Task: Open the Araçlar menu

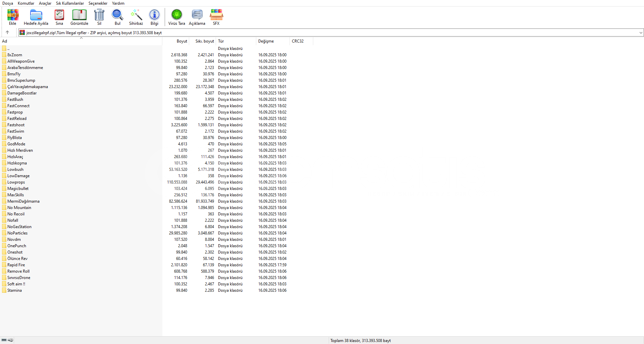Action: tap(45, 3)
